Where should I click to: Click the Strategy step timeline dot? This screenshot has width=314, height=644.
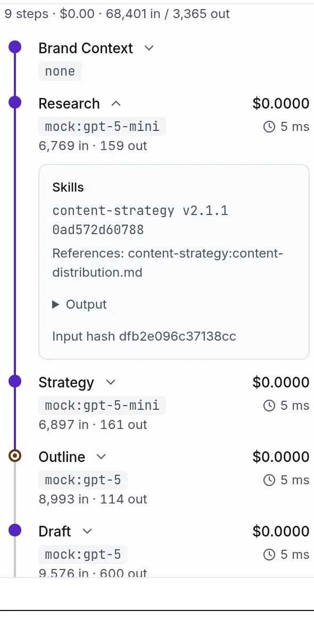[x=15, y=381]
